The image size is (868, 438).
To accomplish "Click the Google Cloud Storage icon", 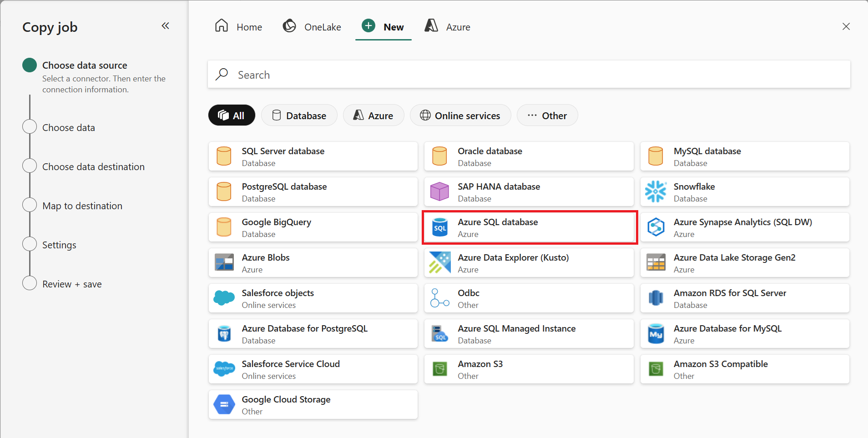I will tap(224, 404).
